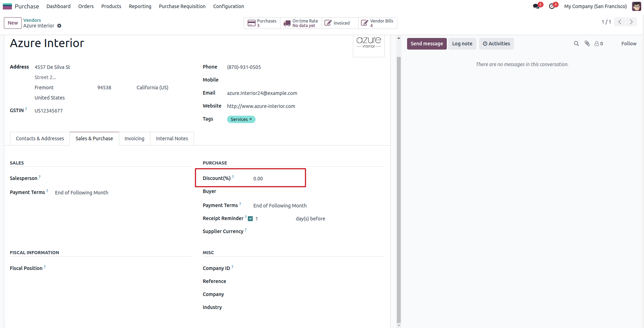The width and height of the screenshot is (644, 328).
Task: Go to next record arrow
Action: [x=631, y=22]
